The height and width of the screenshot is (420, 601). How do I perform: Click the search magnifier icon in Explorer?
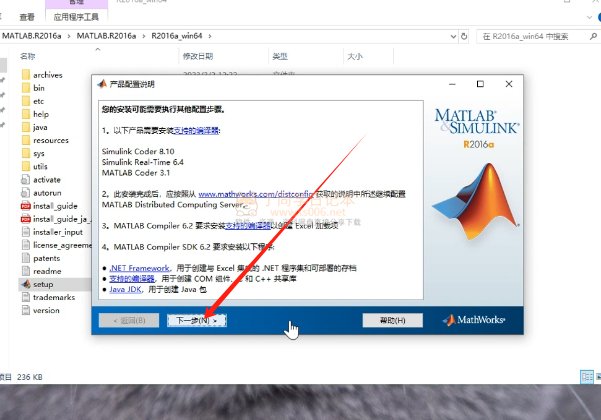593,36
